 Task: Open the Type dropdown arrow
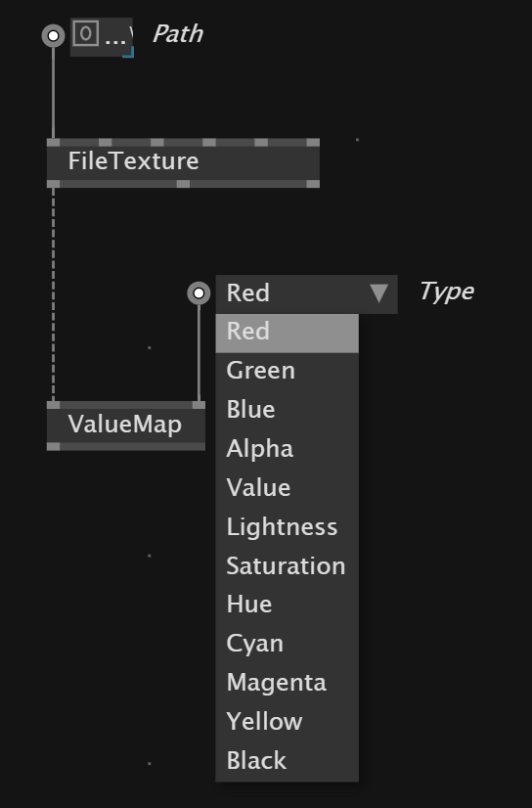point(379,293)
